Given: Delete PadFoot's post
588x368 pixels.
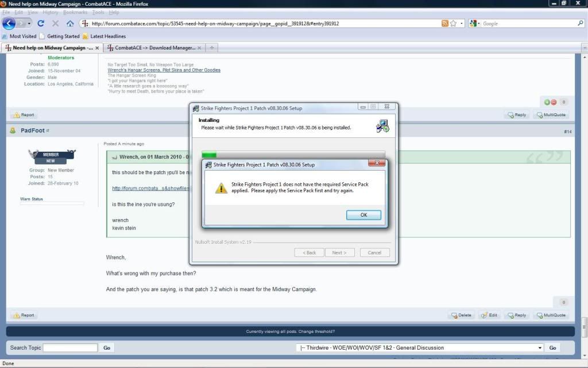Looking at the screenshot, I should click(461, 315).
